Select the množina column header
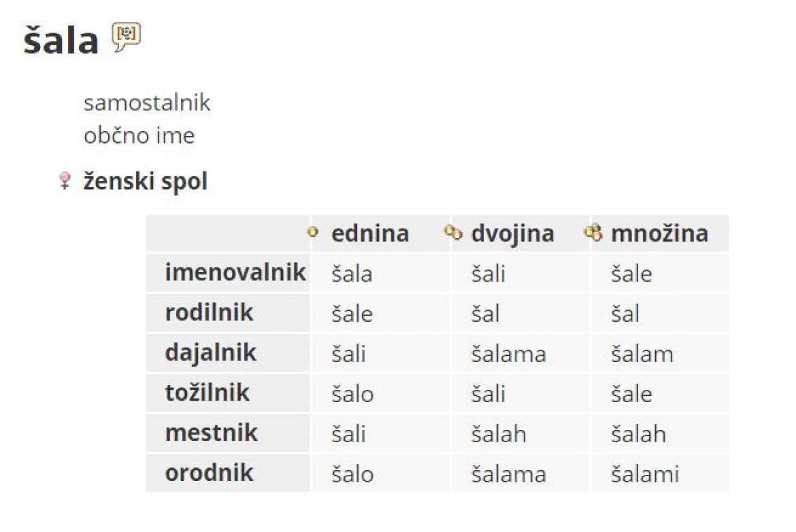 (x=659, y=233)
